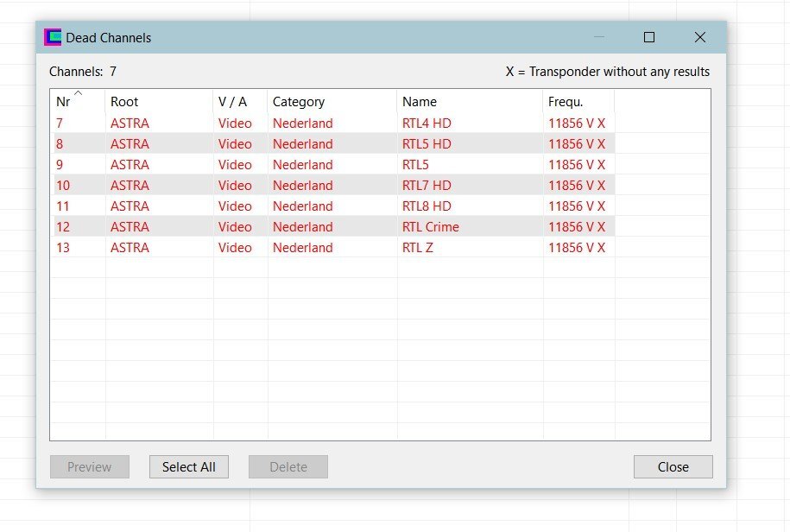This screenshot has height=532, width=790.
Task: Select the RTL Crime channel row
Action: 333,226
